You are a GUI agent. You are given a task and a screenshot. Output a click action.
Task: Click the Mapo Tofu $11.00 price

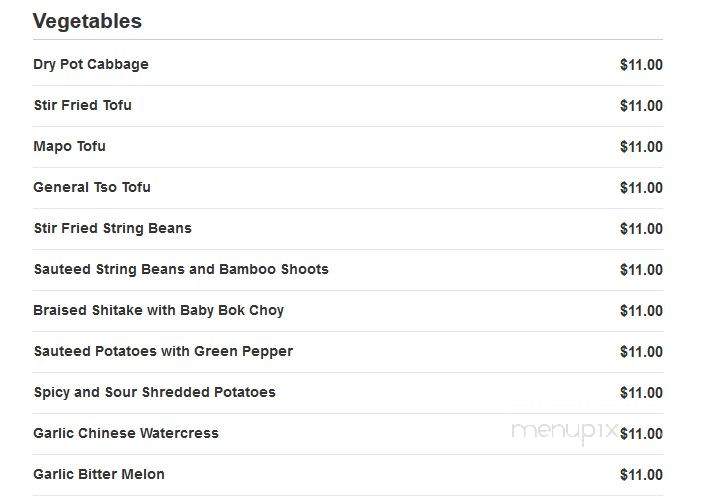tap(641, 147)
